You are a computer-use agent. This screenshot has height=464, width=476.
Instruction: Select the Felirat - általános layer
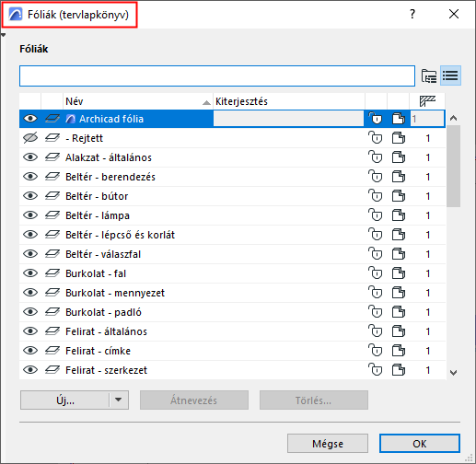point(232,331)
